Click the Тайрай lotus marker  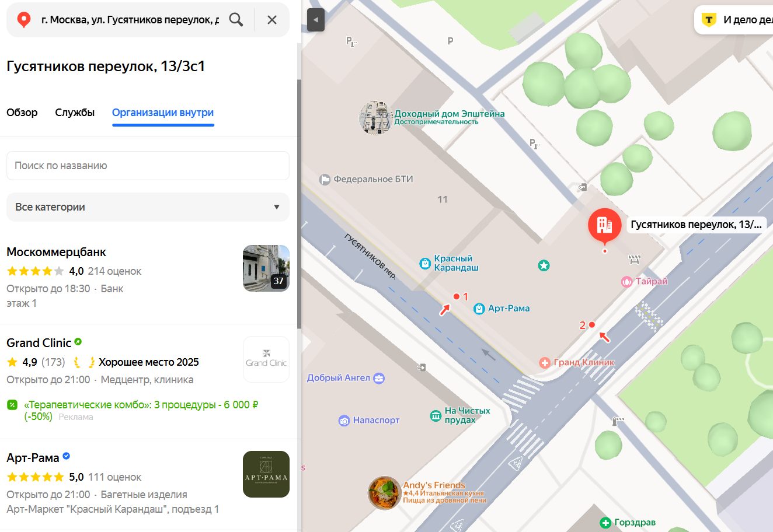coord(627,282)
